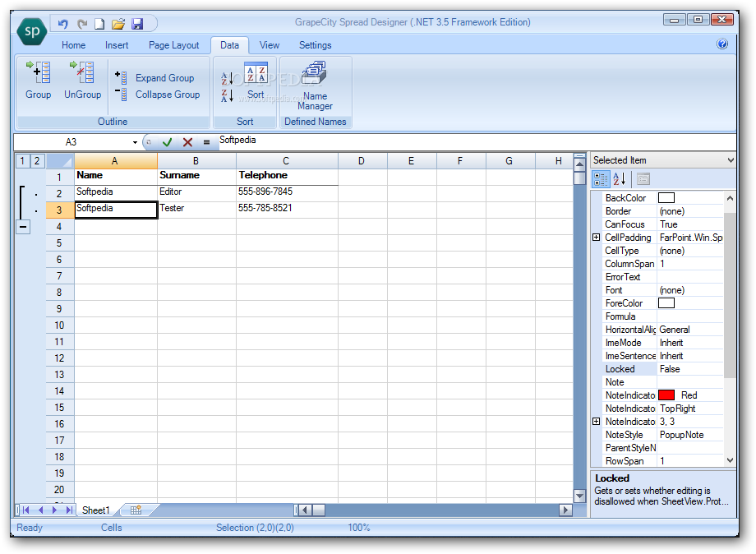The height and width of the screenshot is (554, 756).
Task: Select the cell containing Tester
Action: pyautogui.click(x=196, y=210)
